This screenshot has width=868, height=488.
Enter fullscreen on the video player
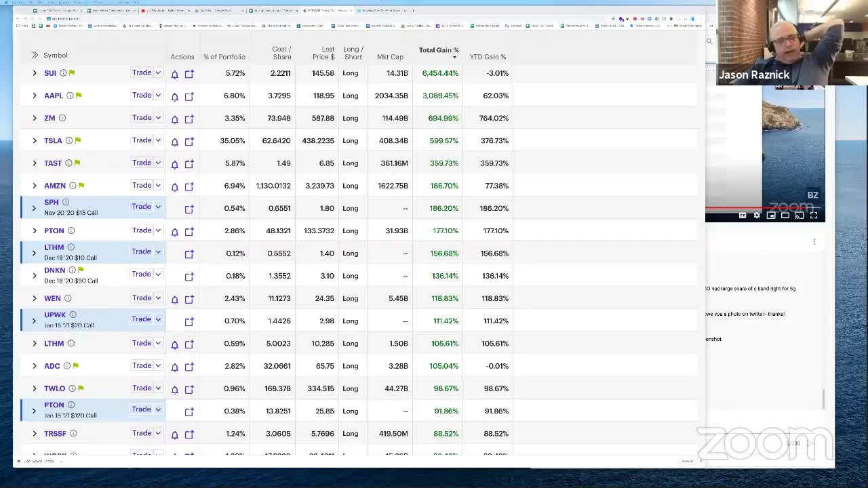click(814, 216)
